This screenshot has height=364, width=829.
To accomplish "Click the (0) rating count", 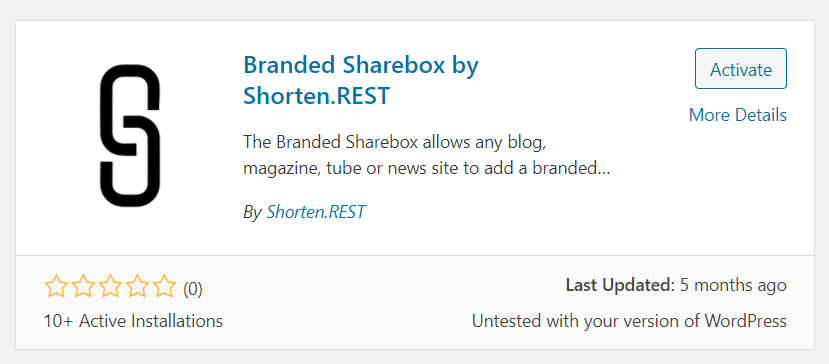I will [x=193, y=289].
